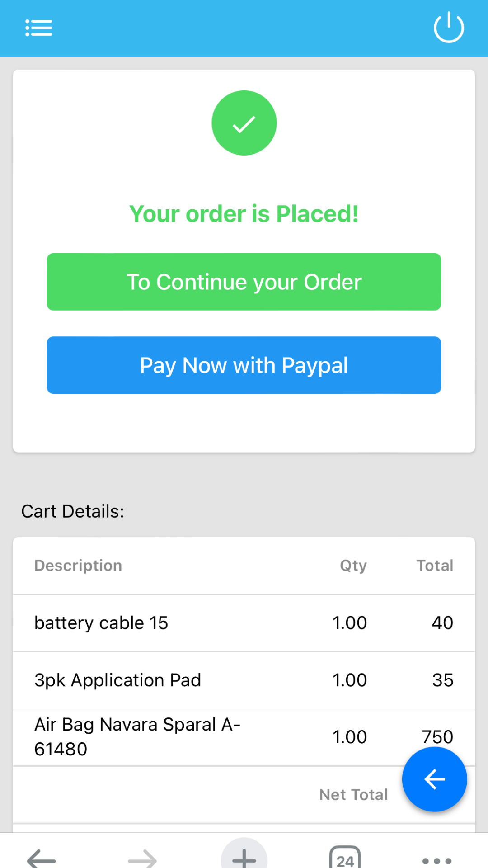Tap Air Bag Navara Sparal A-61480 item

(x=137, y=736)
